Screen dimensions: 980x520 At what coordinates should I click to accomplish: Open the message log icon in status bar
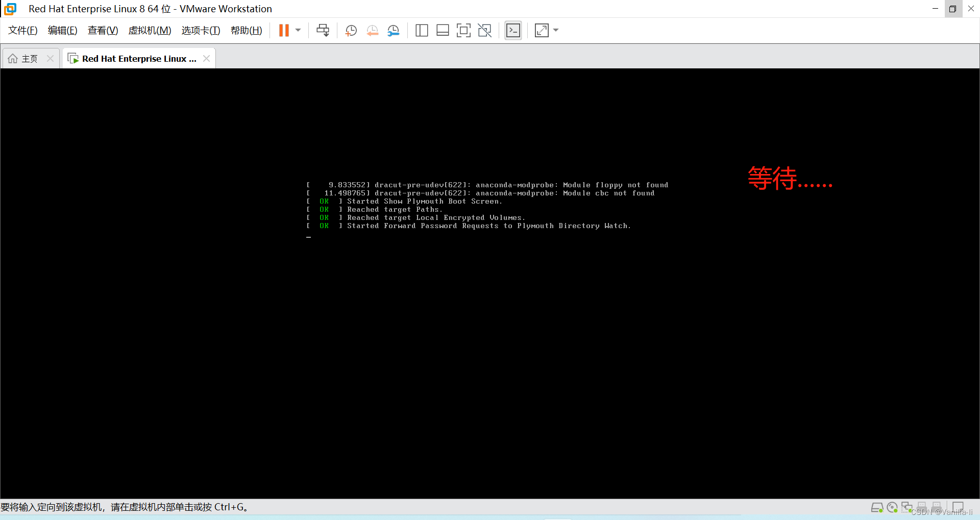pos(958,507)
